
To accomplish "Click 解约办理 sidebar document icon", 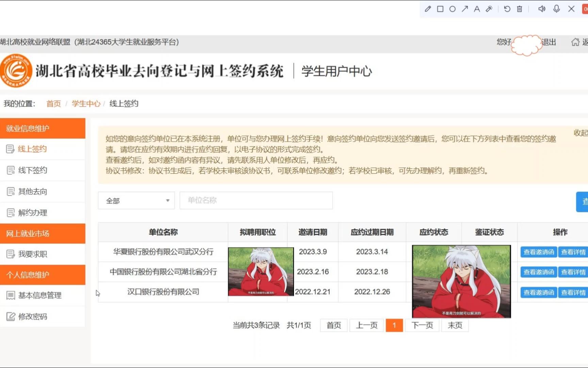I will 11,213.
